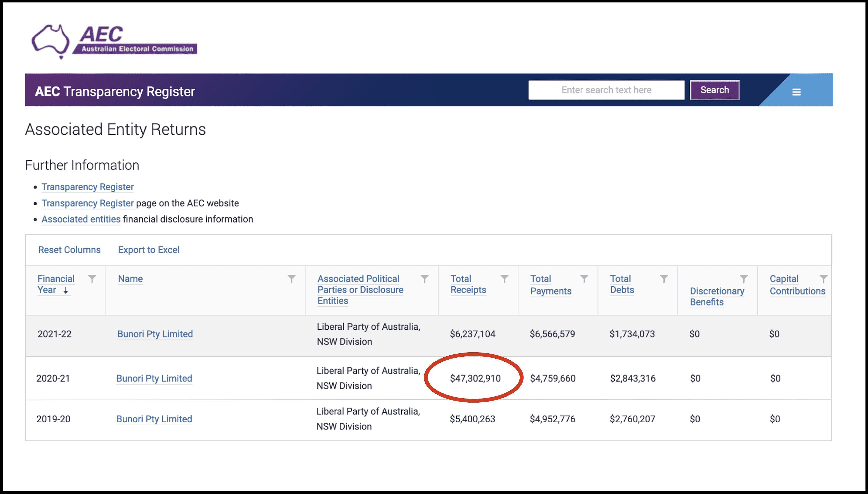The width and height of the screenshot is (868, 494).
Task: Toggle the Financial Year sort arrow
Action: (66, 290)
